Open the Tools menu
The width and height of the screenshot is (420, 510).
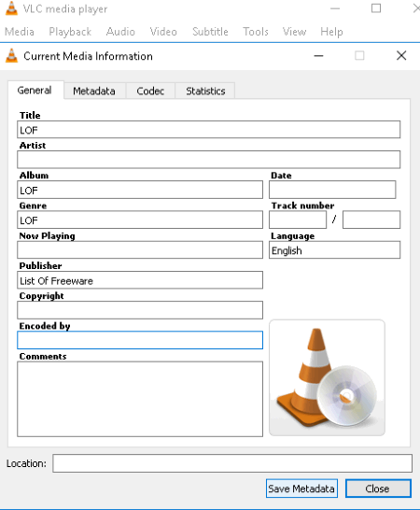click(x=256, y=32)
